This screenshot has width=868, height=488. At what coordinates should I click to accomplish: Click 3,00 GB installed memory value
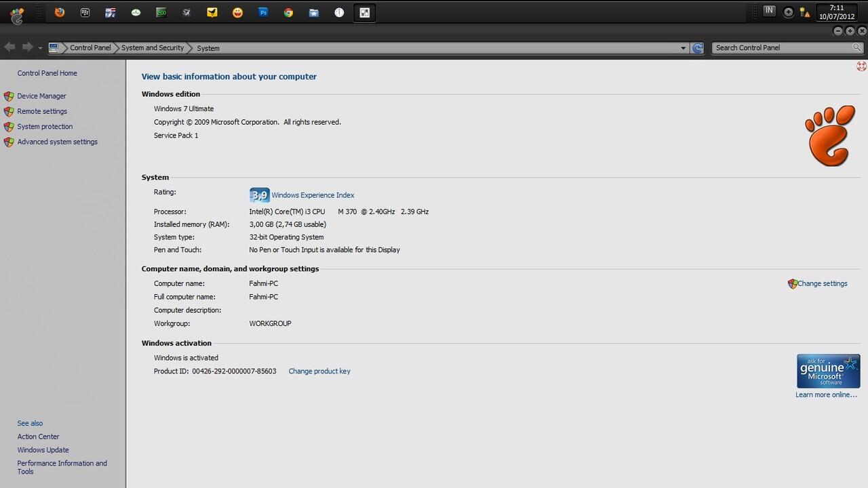288,224
